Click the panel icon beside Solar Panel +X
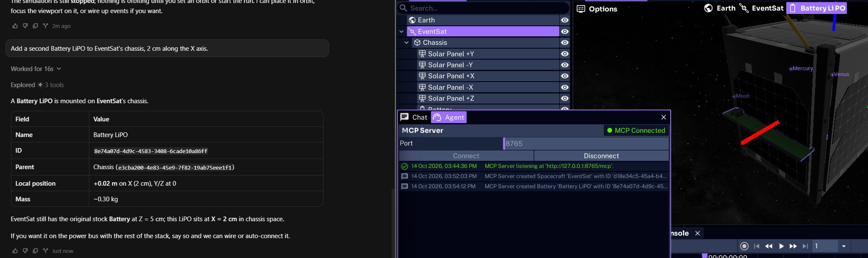 click(422, 76)
